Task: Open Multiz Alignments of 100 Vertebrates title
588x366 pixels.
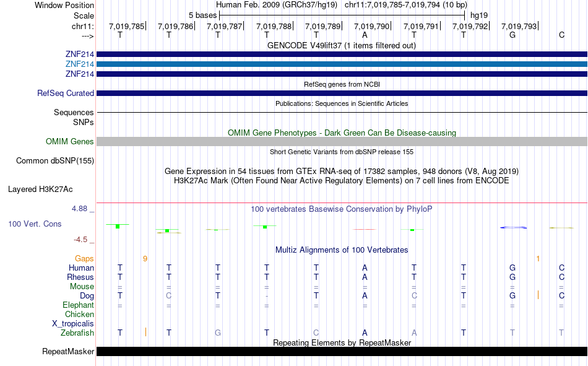Action: (x=342, y=250)
